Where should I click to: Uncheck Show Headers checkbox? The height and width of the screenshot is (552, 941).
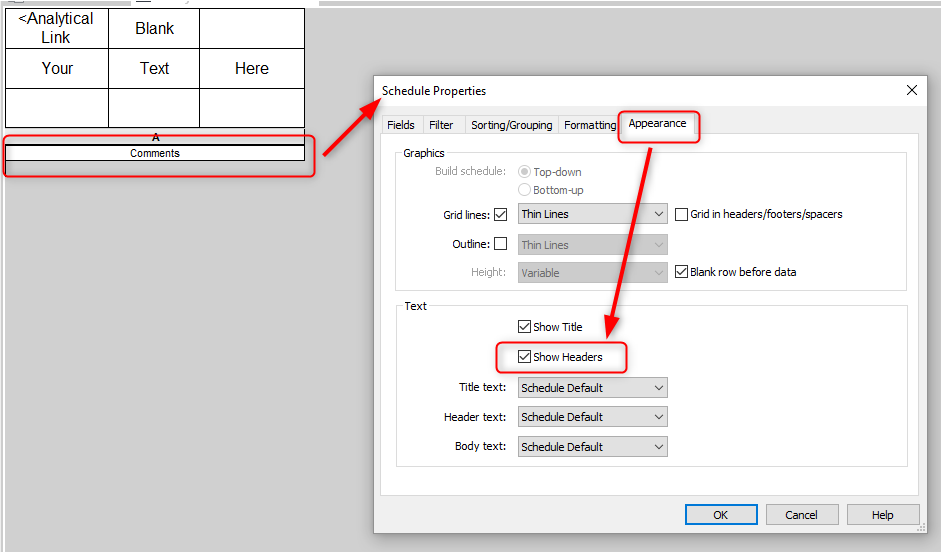[x=525, y=356]
